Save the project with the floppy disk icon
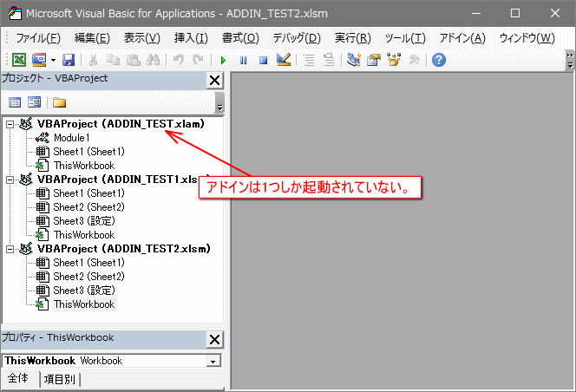The image size is (576, 392). [69, 60]
